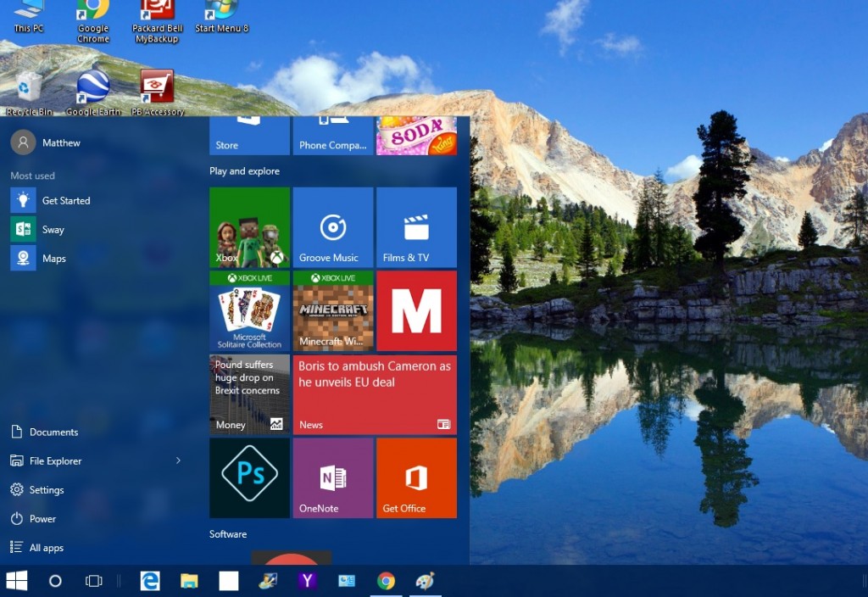Open the Xbox tile
The image size is (868, 597).
tap(248, 226)
